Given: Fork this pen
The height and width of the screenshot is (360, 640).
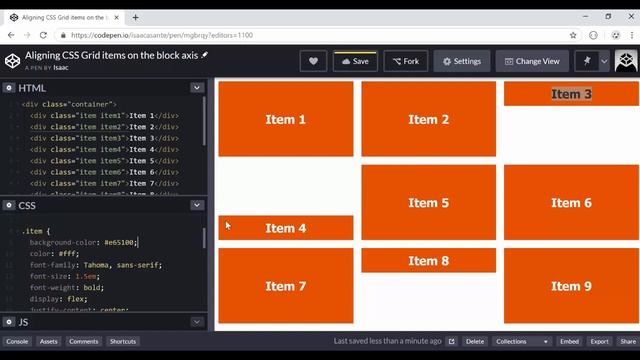Looking at the screenshot, I should (x=406, y=61).
